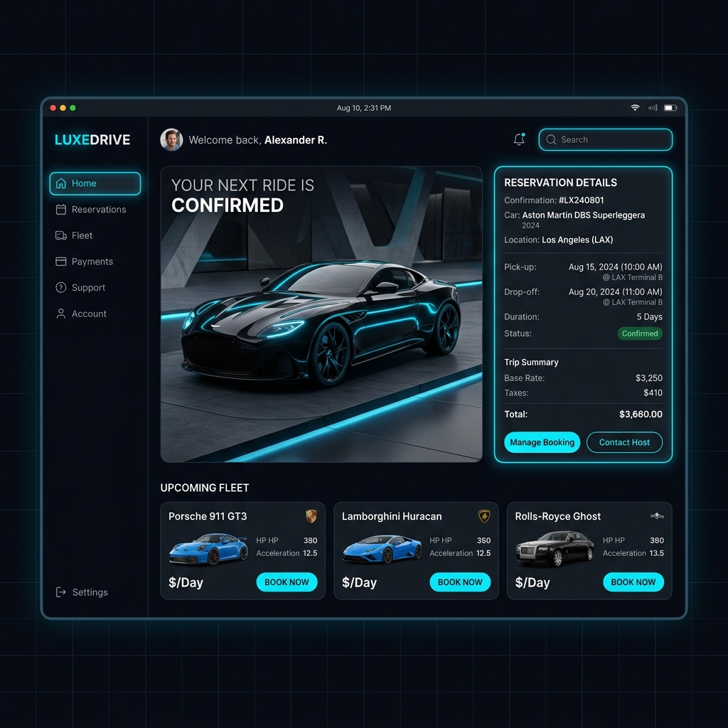Click the Support question-mark icon
This screenshot has height=728, width=728.
[x=61, y=287]
